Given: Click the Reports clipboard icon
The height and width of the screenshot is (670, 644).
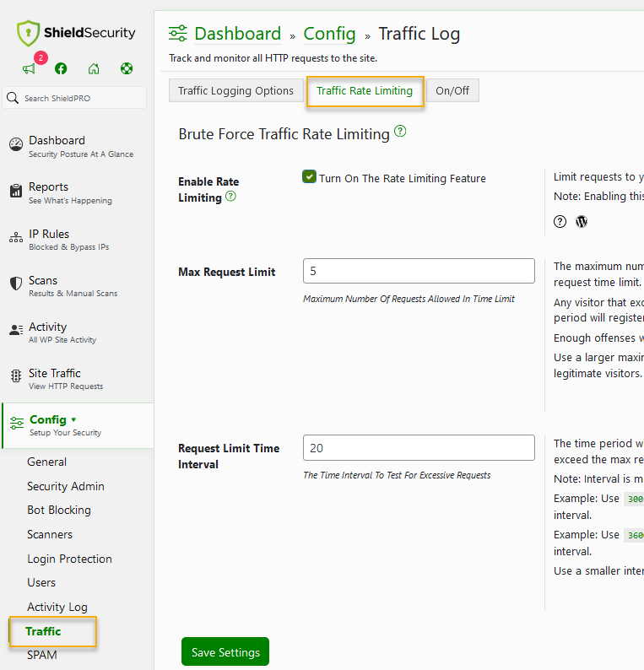Looking at the screenshot, I should pyautogui.click(x=16, y=191).
